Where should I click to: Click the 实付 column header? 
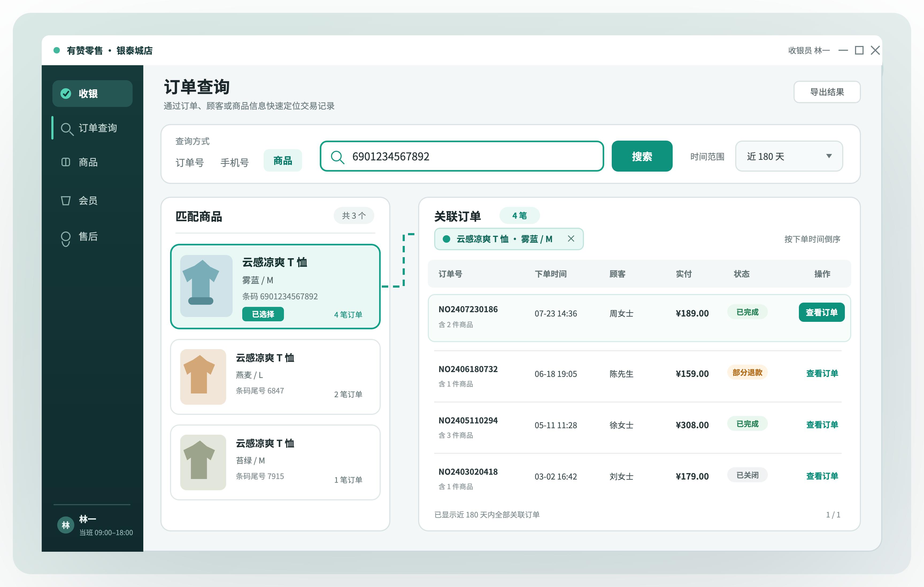point(683,274)
